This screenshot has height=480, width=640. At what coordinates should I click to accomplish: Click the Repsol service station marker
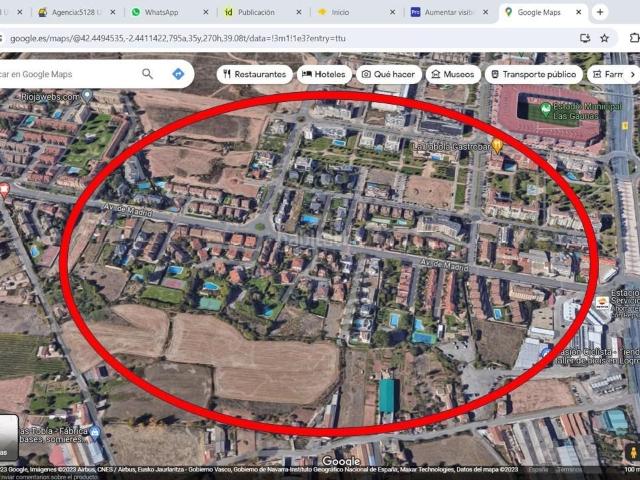pos(602,303)
